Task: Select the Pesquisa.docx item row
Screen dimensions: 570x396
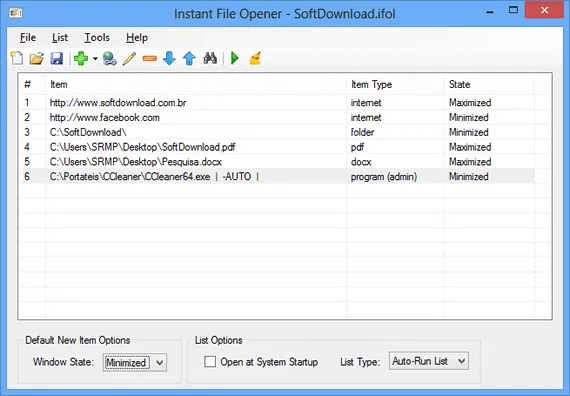Action: tap(277, 162)
